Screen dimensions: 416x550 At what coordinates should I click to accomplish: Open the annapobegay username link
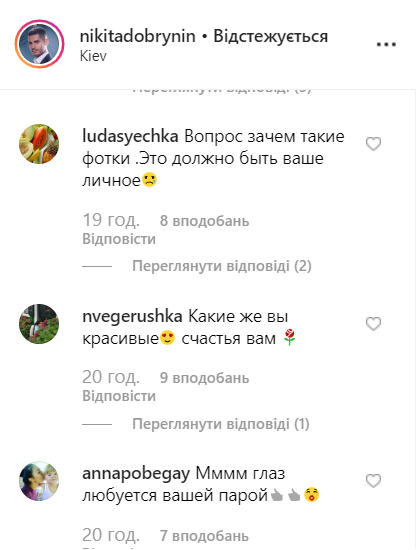coord(136,474)
